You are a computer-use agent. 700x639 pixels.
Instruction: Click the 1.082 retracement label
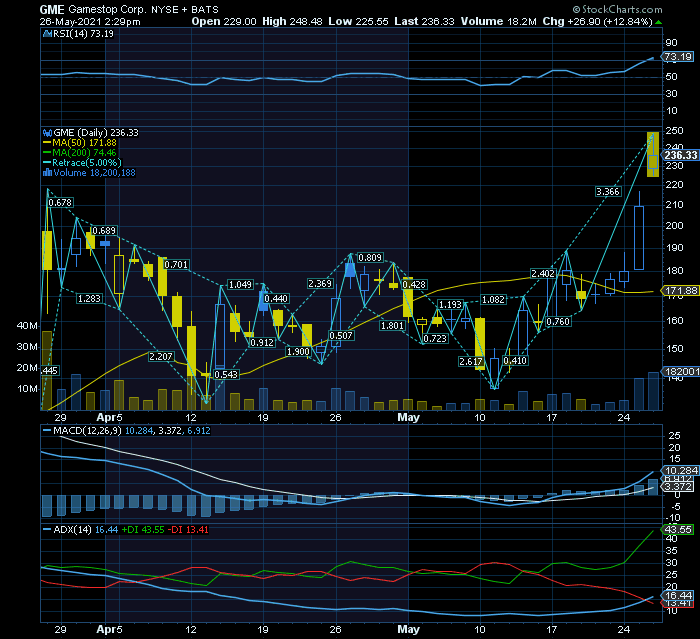tap(493, 299)
